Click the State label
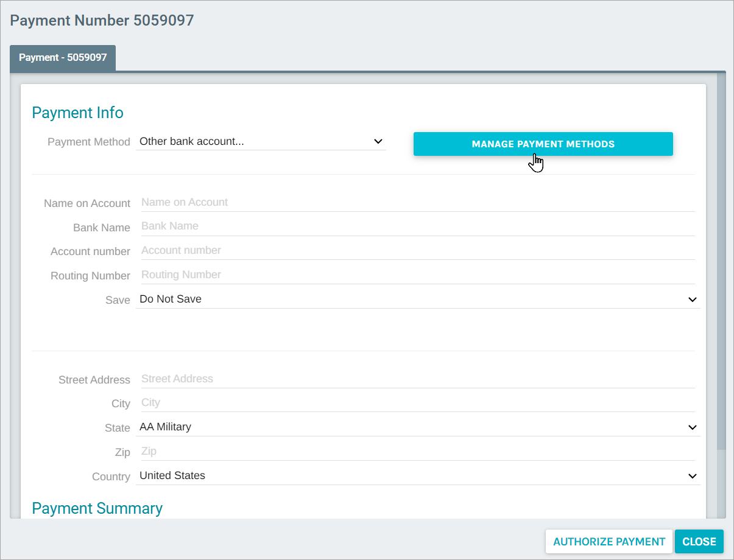Image resolution: width=734 pixels, height=560 pixels. (118, 428)
